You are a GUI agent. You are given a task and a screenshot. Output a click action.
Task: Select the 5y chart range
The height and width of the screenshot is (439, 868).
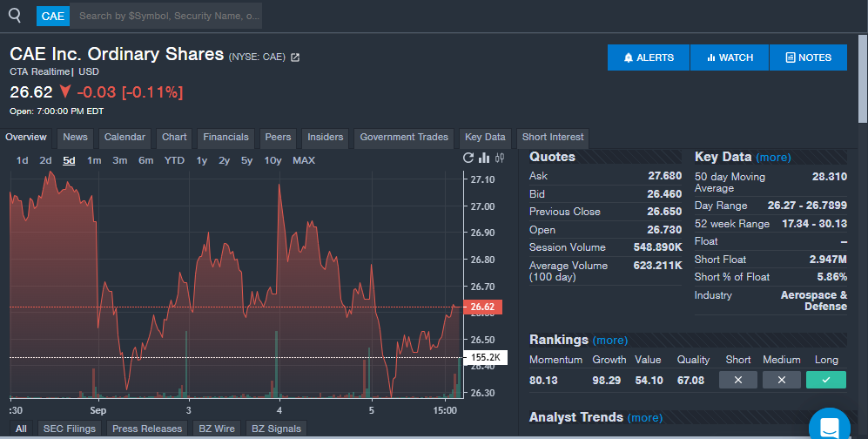pos(247,160)
